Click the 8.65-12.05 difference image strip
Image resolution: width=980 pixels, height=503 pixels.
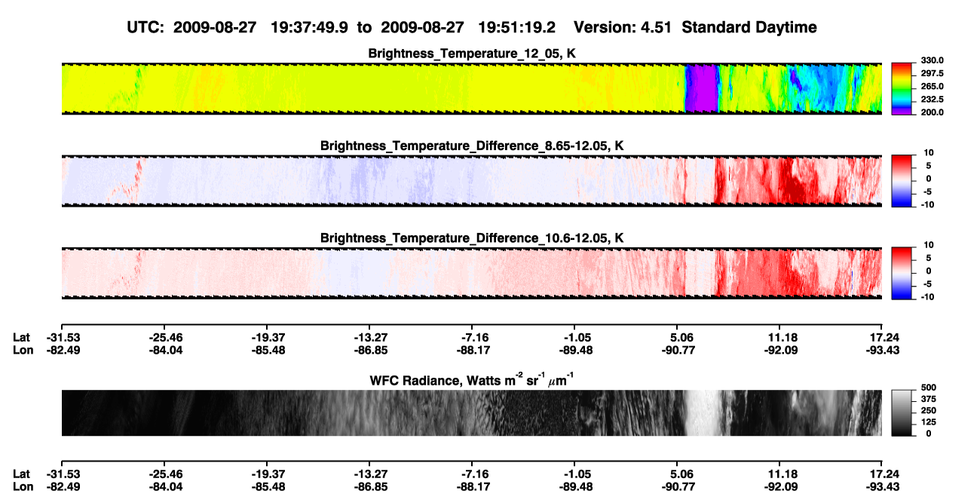(x=471, y=180)
